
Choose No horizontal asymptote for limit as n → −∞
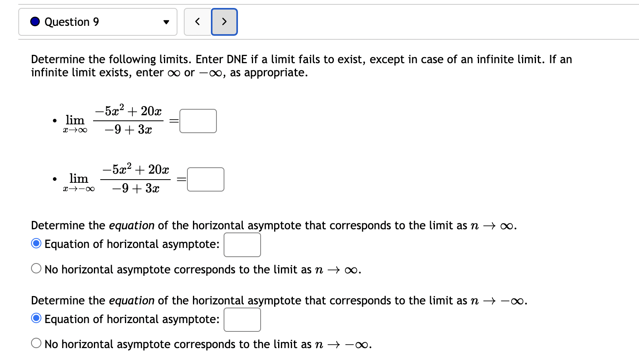36,342
